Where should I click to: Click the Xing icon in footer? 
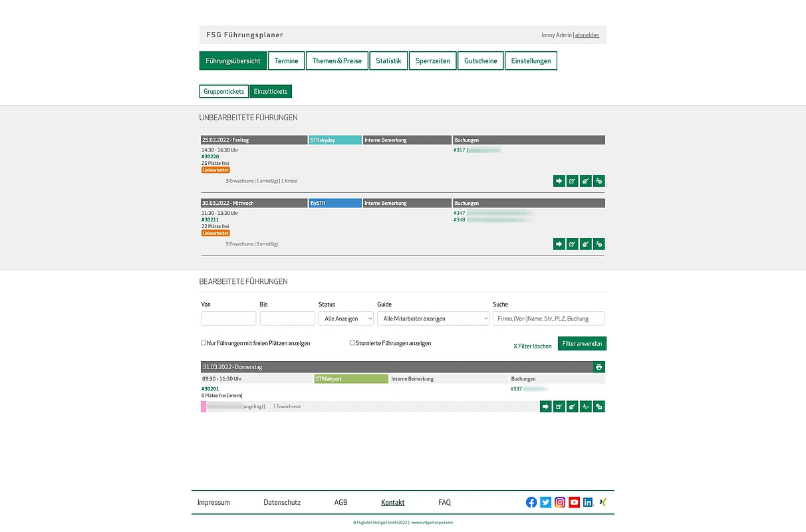click(603, 503)
